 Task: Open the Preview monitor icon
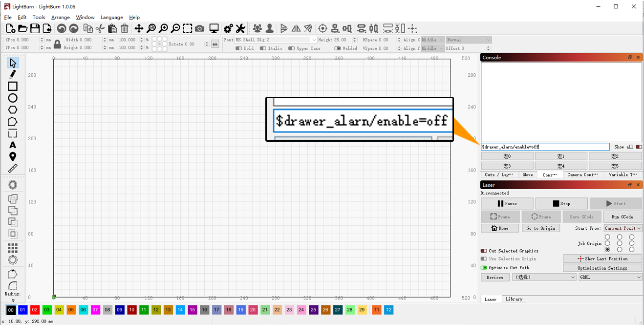click(x=214, y=29)
